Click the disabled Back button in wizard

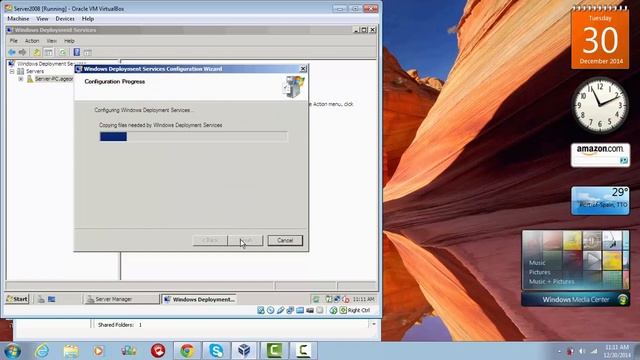point(210,240)
